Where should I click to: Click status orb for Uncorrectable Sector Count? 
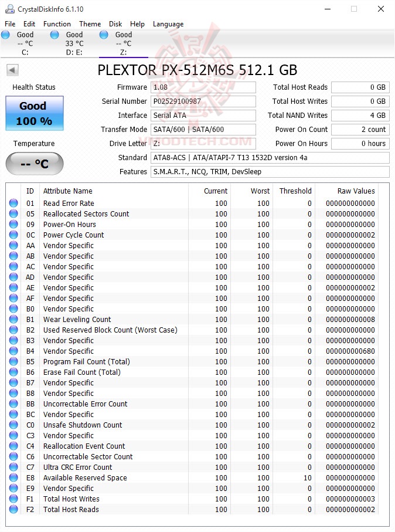(x=13, y=457)
